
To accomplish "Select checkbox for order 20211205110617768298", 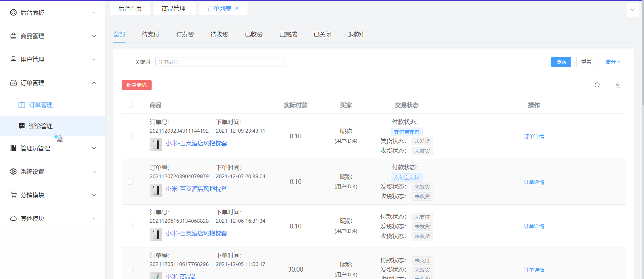I will (130, 270).
